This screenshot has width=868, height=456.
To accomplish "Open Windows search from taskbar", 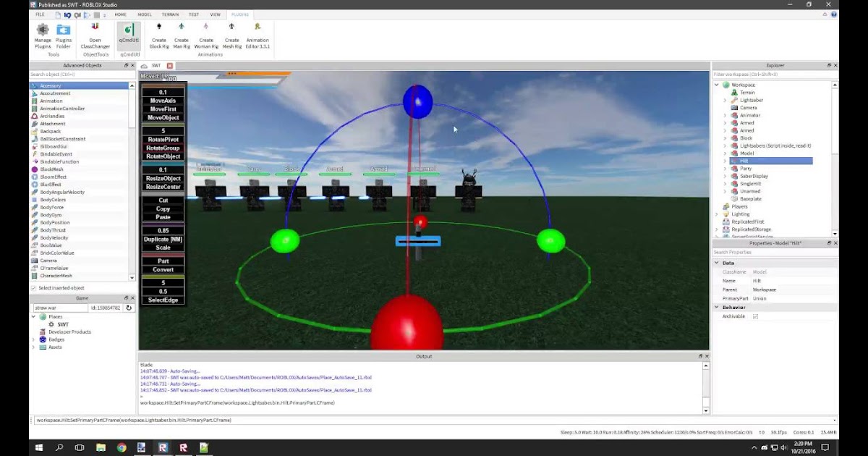I will point(59,447).
